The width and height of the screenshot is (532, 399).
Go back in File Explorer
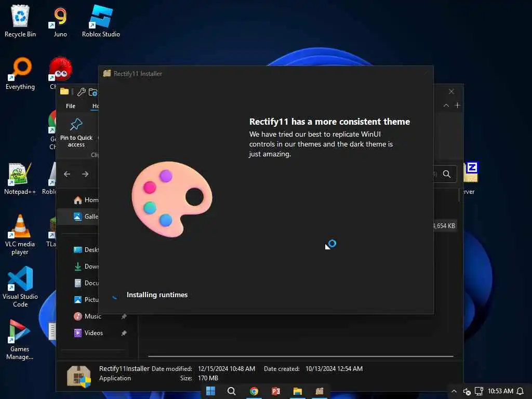click(67, 174)
